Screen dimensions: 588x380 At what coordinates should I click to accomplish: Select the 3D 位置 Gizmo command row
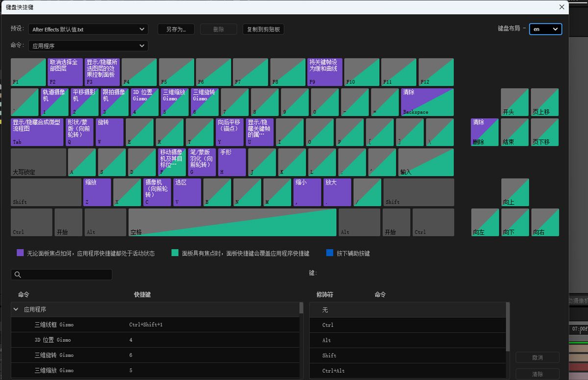(x=155, y=340)
